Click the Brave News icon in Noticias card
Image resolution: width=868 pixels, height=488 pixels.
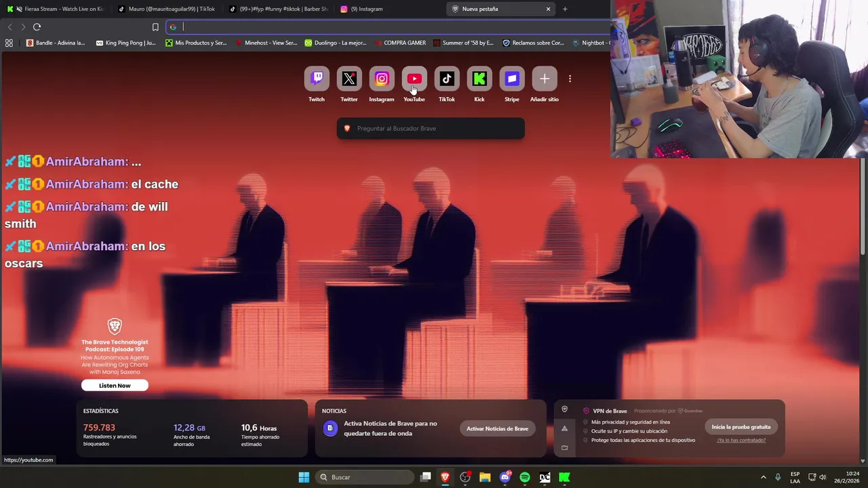pos(330,428)
